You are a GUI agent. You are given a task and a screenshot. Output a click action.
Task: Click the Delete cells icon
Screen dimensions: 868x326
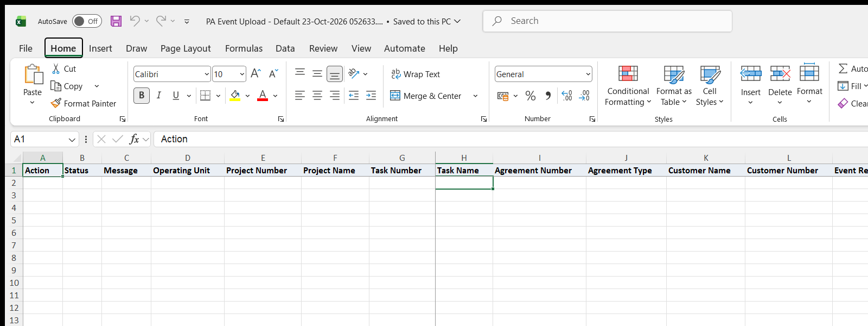coord(780,73)
